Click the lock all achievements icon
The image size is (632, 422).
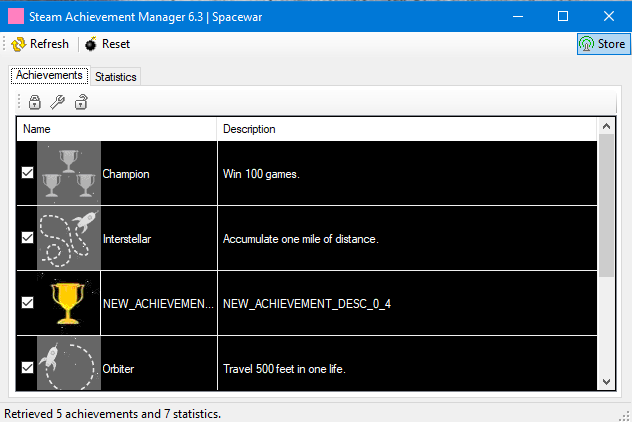point(35,102)
